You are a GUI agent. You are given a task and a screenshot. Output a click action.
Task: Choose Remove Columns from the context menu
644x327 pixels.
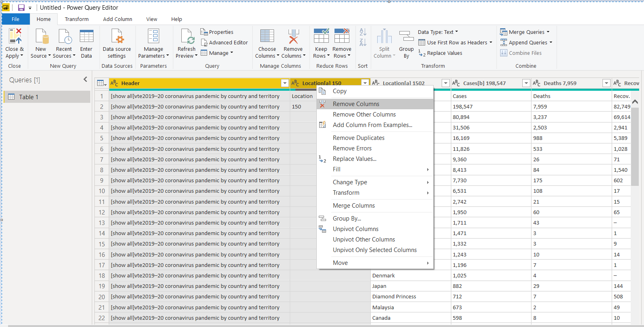point(356,104)
